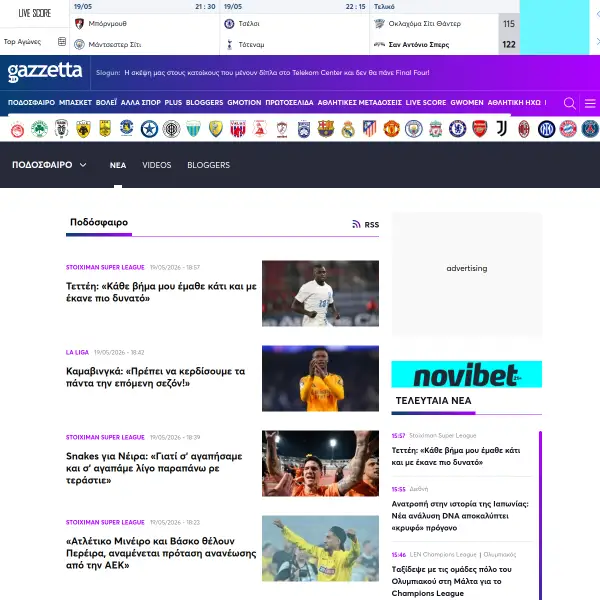Open the Volos team logo
The width and height of the screenshot is (600, 600).
[238, 129]
